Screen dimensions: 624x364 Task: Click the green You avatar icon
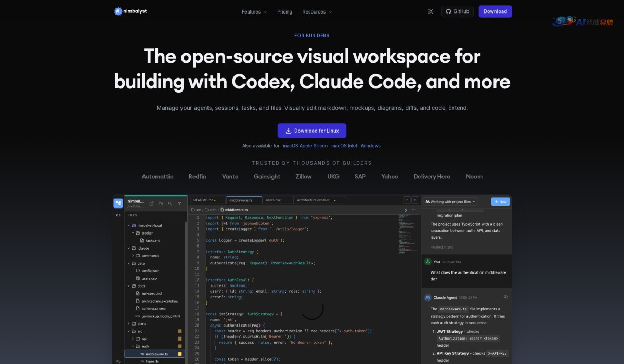coord(428,262)
